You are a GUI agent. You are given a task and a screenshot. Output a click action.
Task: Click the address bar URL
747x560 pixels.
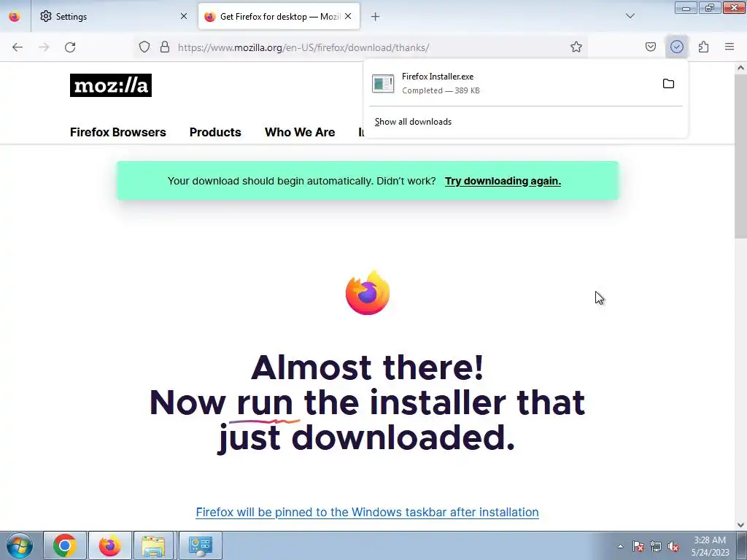(x=303, y=47)
